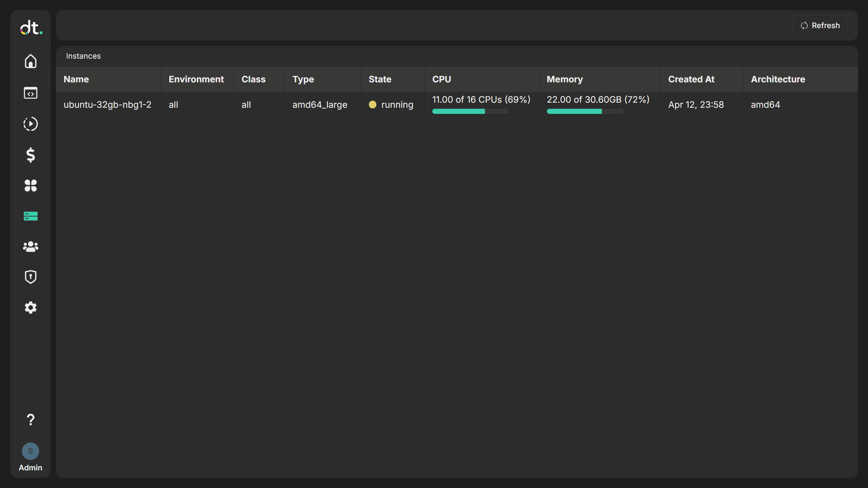Click the Refresh button
Viewport: 868px width, 488px height.
click(x=820, y=25)
